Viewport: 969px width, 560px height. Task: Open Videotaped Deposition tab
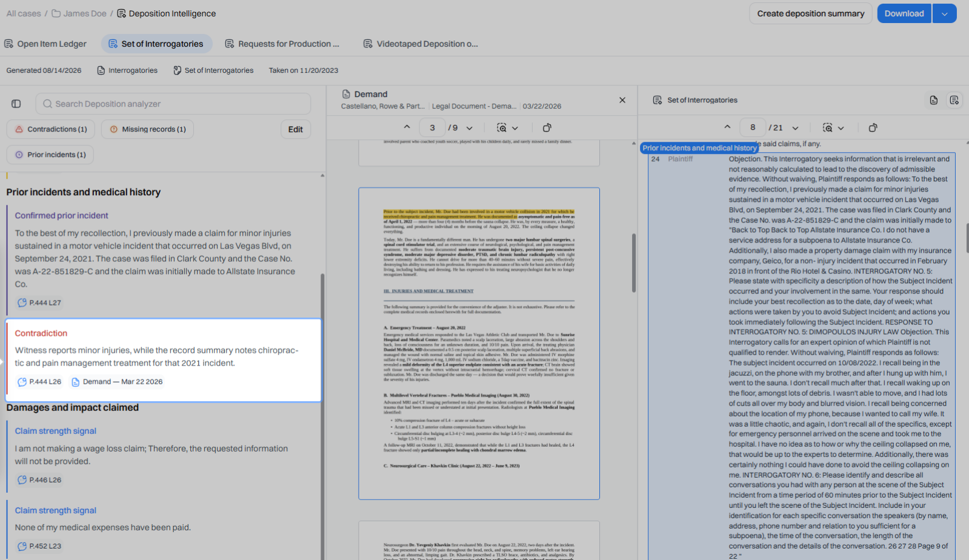421,44
